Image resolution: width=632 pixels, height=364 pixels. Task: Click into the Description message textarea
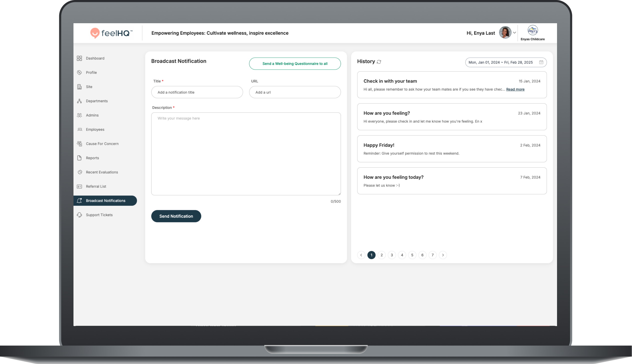246,154
